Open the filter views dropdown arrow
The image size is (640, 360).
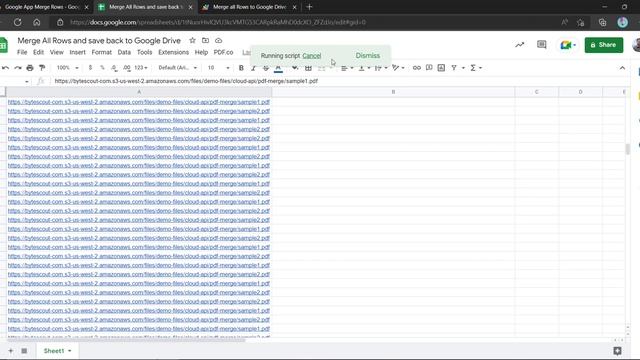(x=463, y=68)
